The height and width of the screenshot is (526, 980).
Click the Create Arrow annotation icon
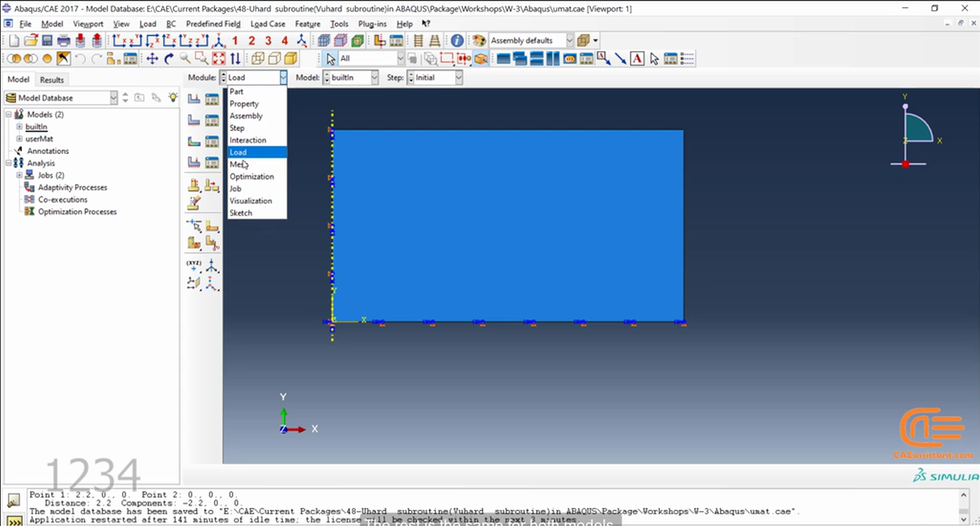[621, 59]
